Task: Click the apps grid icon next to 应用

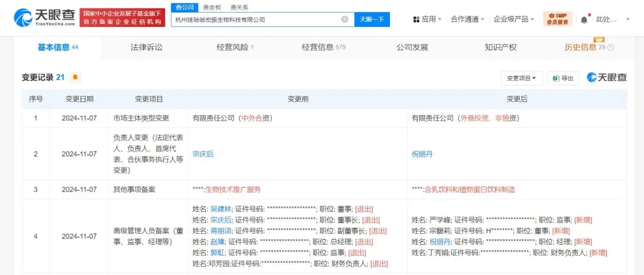Action: coord(416,19)
